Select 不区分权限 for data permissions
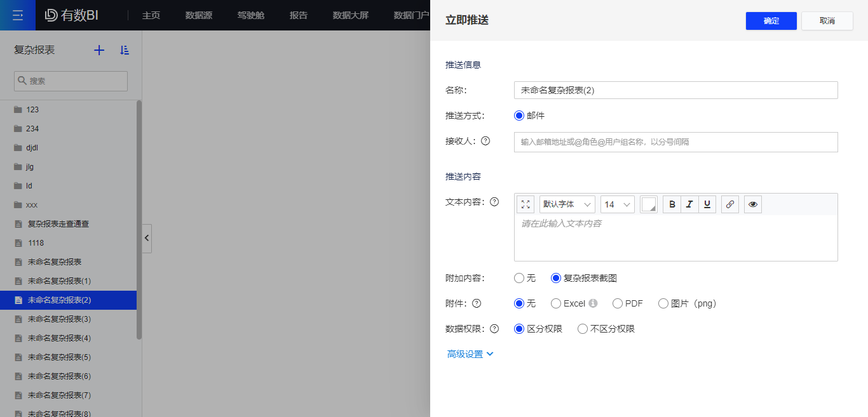This screenshot has width=868, height=417. pos(583,329)
